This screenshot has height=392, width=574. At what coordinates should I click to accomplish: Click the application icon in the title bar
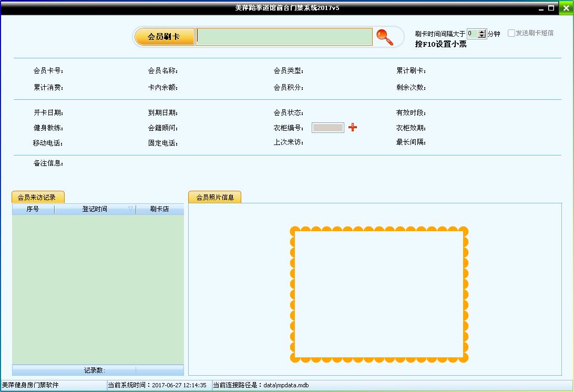[x=5, y=7]
